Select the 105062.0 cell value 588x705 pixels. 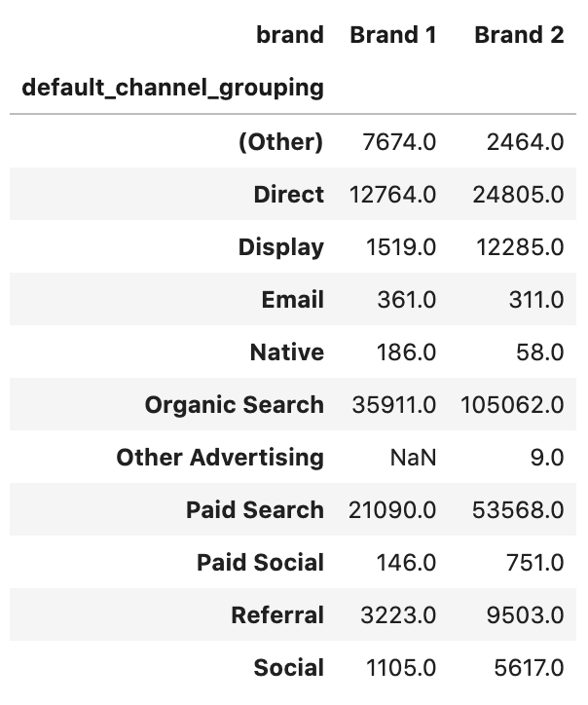(x=513, y=404)
